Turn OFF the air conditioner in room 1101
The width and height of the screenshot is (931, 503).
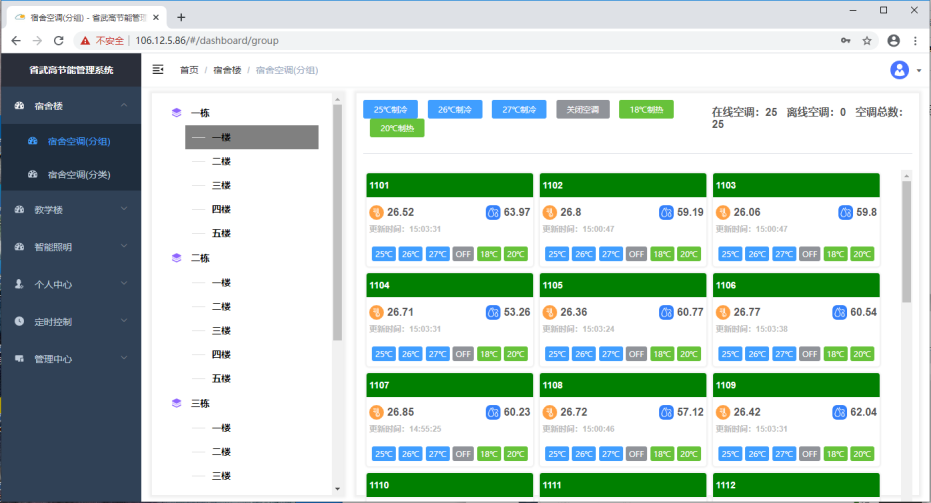coord(463,254)
